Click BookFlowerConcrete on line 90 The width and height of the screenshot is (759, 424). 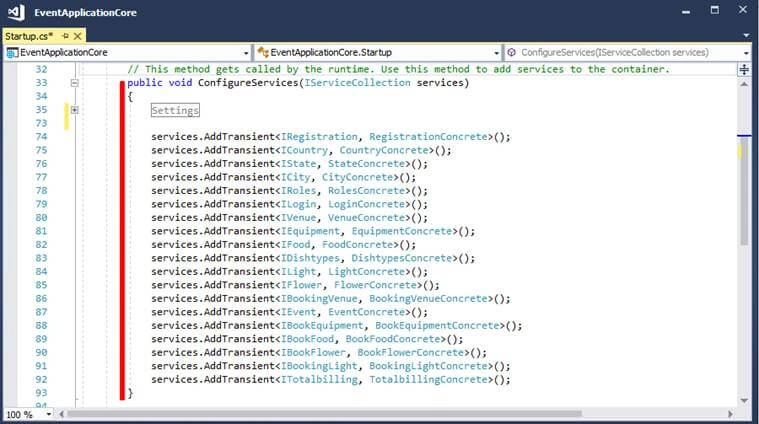tap(410, 353)
